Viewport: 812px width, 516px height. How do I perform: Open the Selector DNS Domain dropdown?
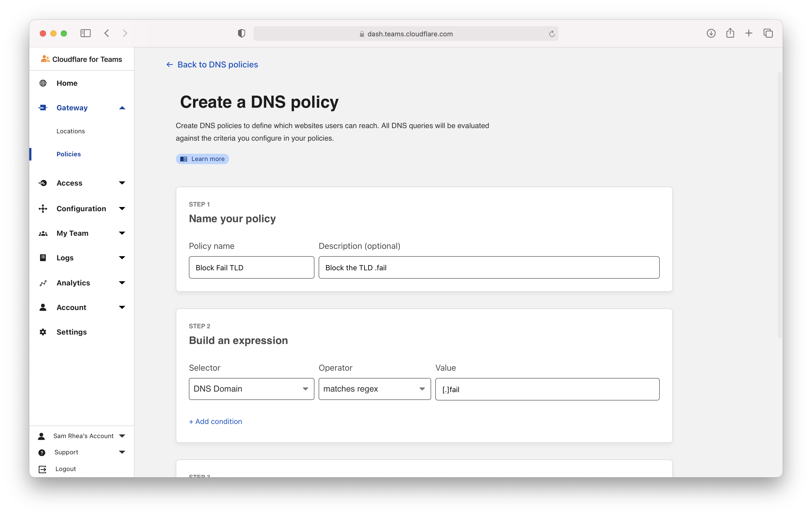coord(251,389)
